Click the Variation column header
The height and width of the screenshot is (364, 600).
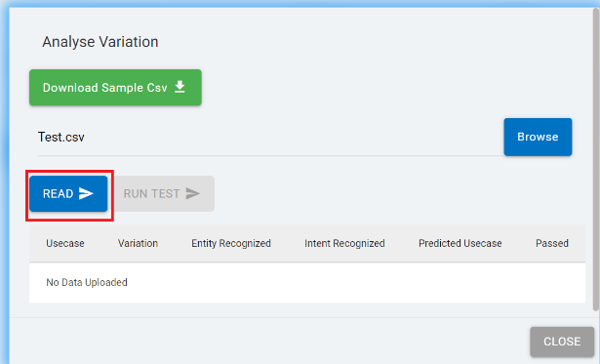pyautogui.click(x=138, y=243)
